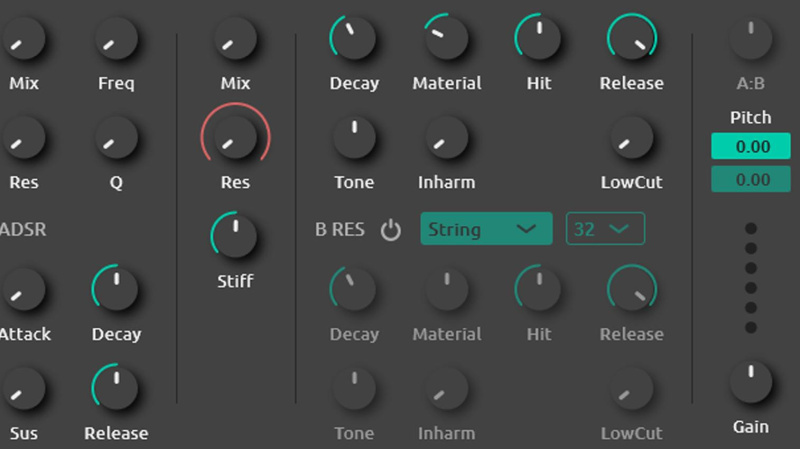Screen dimensions: 800x449
Task: Click the B RES Hit knob
Action: click(539, 289)
